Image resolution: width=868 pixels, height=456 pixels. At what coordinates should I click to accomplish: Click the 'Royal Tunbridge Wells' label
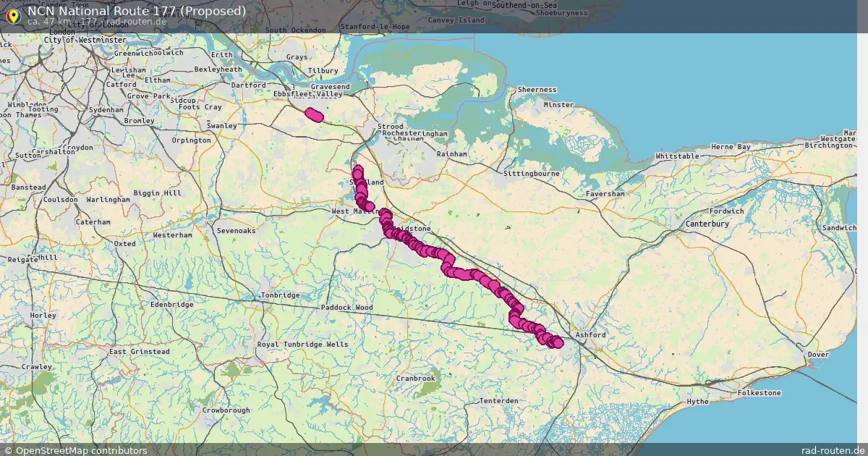click(302, 345)
